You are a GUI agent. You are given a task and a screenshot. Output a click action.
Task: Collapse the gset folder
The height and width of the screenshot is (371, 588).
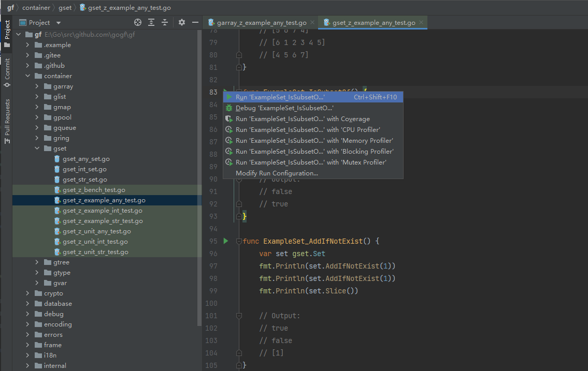[x=37, y=149]
